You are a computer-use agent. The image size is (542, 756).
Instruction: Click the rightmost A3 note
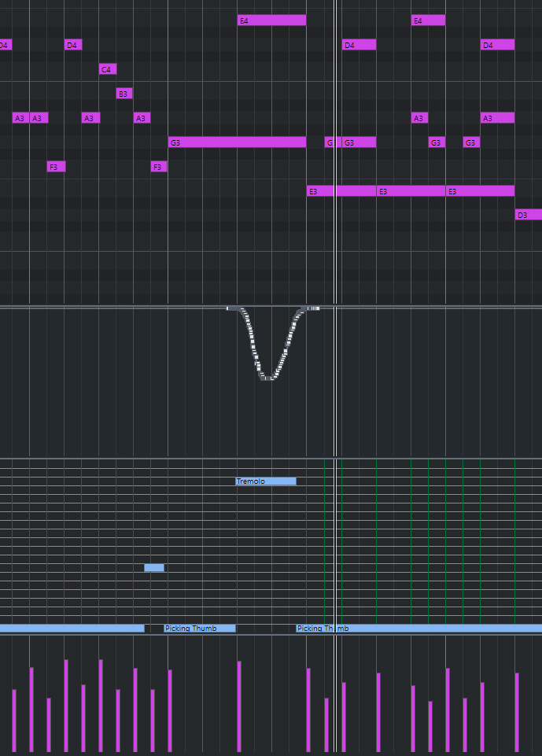(497, 118)
